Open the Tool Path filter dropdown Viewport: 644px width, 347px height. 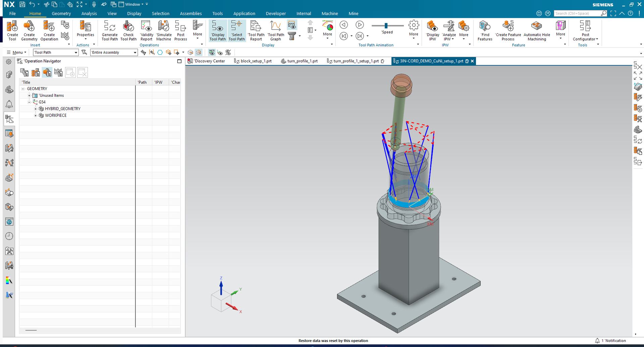[x=76, y=53]
